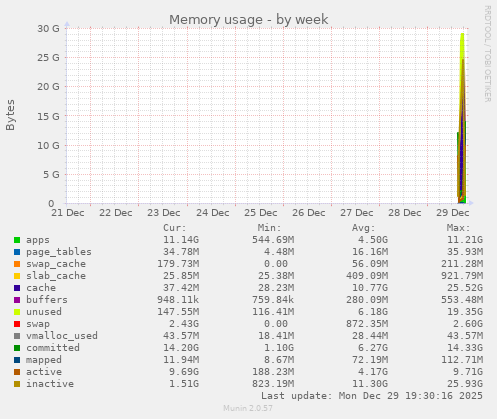497x419 pixels.
Task: Click the Cur: column header
Action: [174, 228]
